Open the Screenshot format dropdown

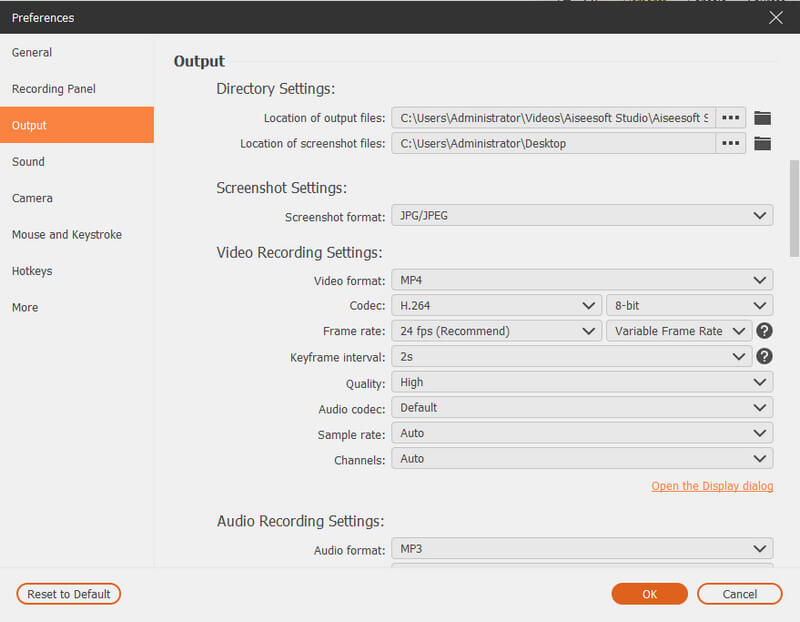[x=582, y=215]
